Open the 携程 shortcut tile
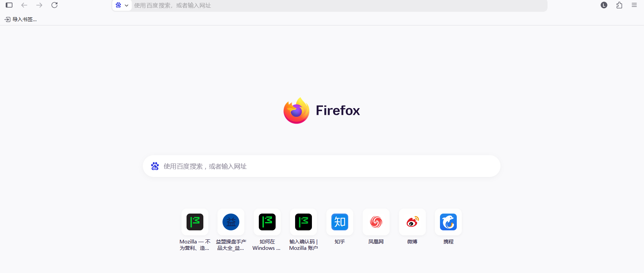Image resolution: width=644 pixels, height=273 pixels. coord(448,222)
